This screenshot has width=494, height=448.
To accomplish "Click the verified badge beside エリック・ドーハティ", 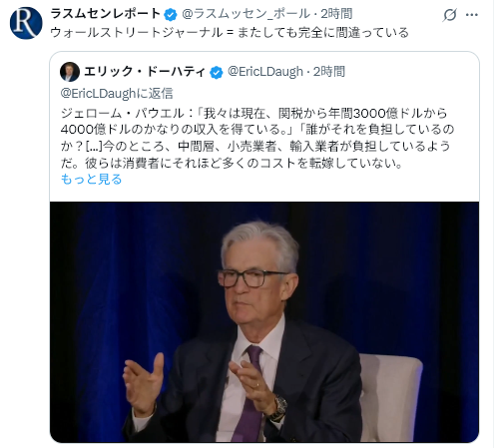I will (217, 72).
